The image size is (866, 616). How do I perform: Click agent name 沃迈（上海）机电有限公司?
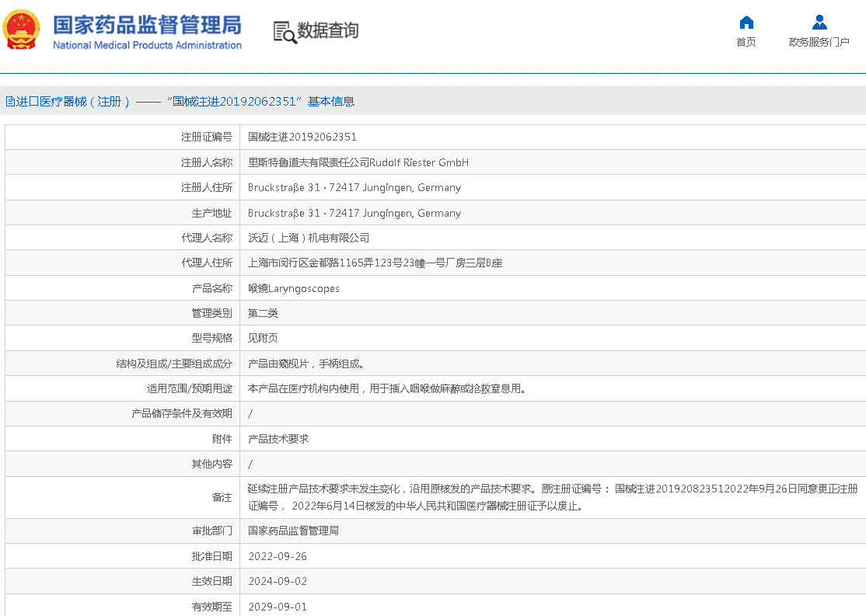(308, 238)
